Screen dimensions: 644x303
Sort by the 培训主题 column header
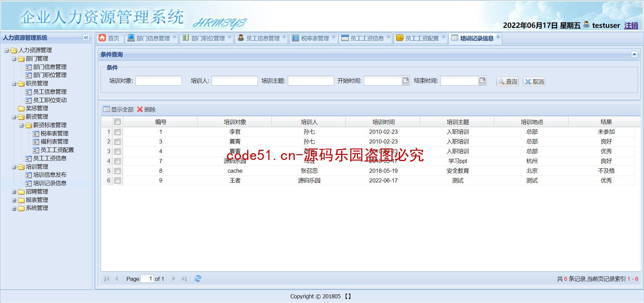458,122
